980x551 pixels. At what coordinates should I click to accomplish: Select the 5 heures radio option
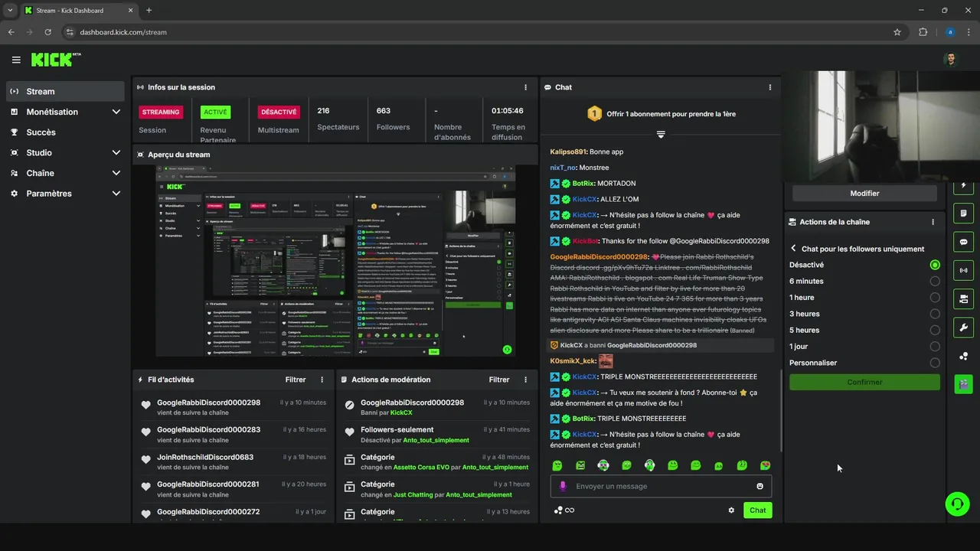tap(935, 331)
